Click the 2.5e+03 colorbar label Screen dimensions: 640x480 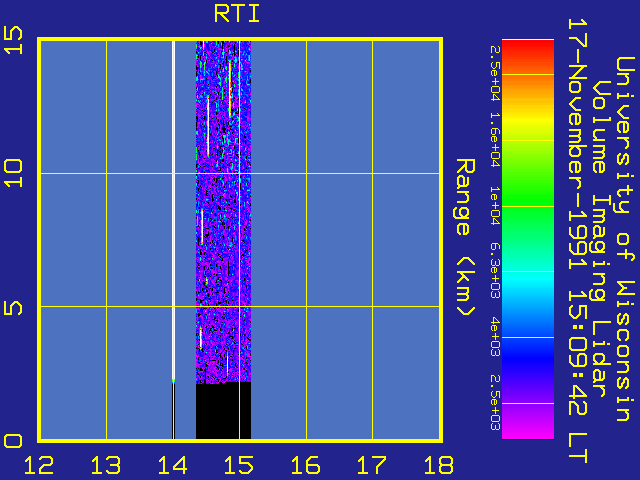[x=495, y=403]
